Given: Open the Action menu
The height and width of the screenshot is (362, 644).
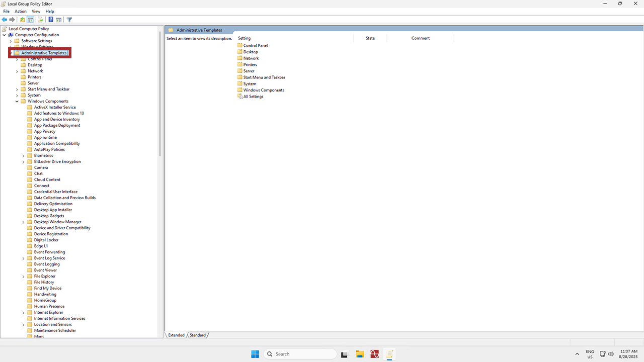Looking at the screenshot, I should pos(21,11).
